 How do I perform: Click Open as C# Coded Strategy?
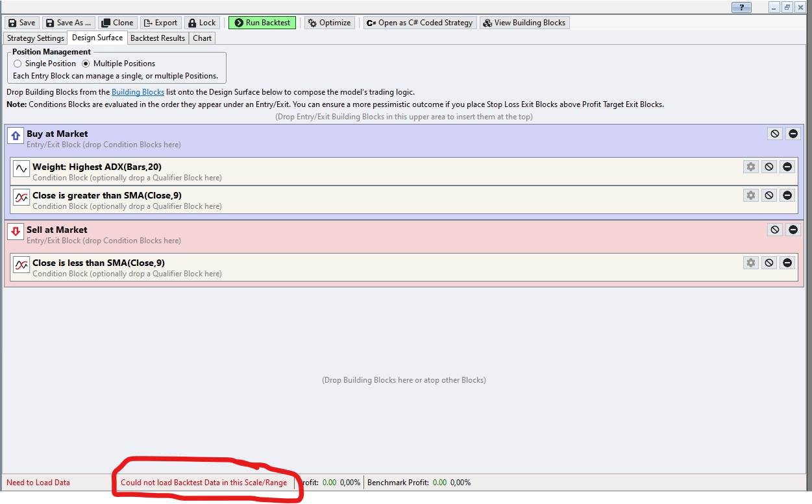419,23
